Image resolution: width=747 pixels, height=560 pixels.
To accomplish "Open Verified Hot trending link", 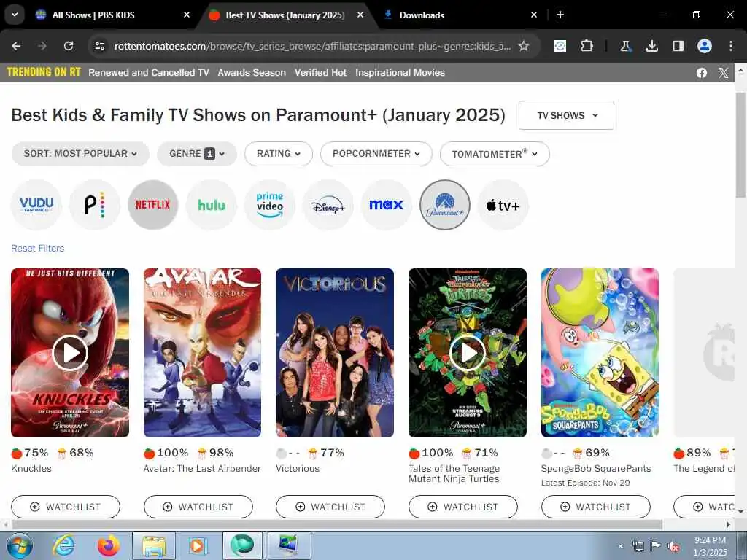I will tap(321, 72).
